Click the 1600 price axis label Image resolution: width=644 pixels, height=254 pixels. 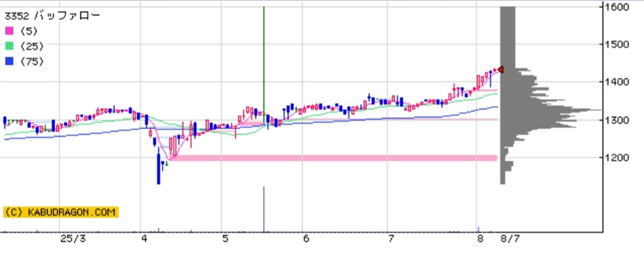(x=618, y=7)
